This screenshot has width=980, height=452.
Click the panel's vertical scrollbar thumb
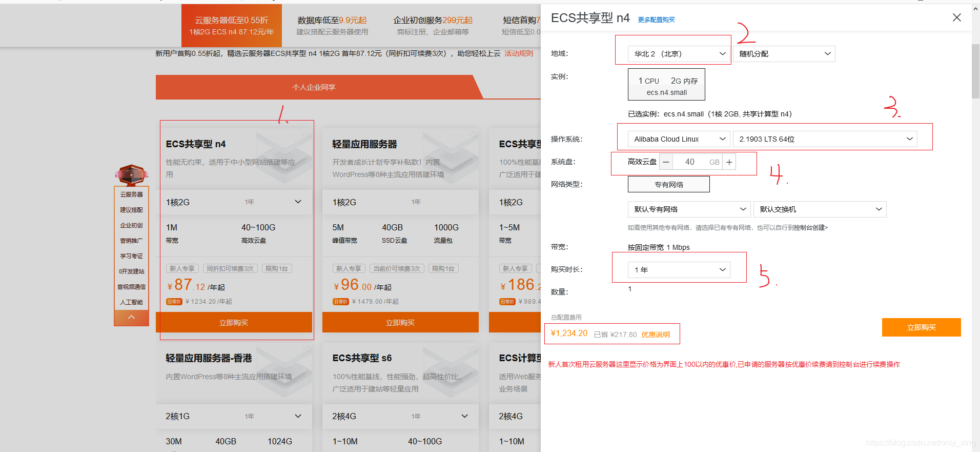[975, 71]
